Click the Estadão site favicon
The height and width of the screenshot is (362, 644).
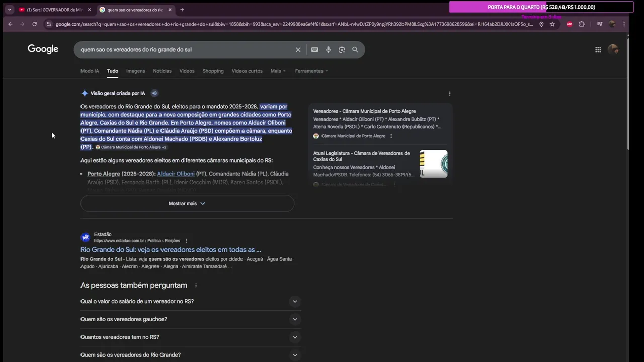coord(86,237)
